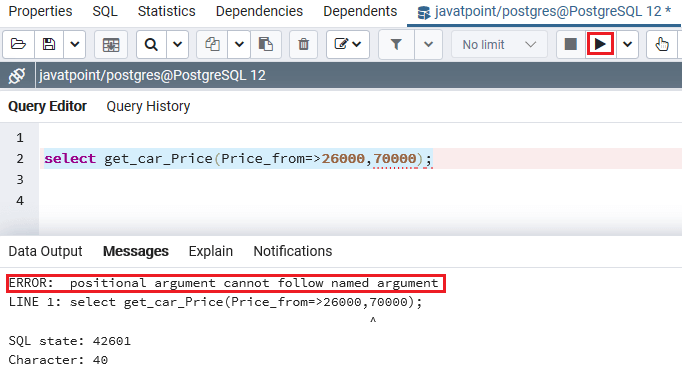Click the hand pointer icon in the toolbar
The height and width of the screenshot is (374, 682).
(662, 44)
